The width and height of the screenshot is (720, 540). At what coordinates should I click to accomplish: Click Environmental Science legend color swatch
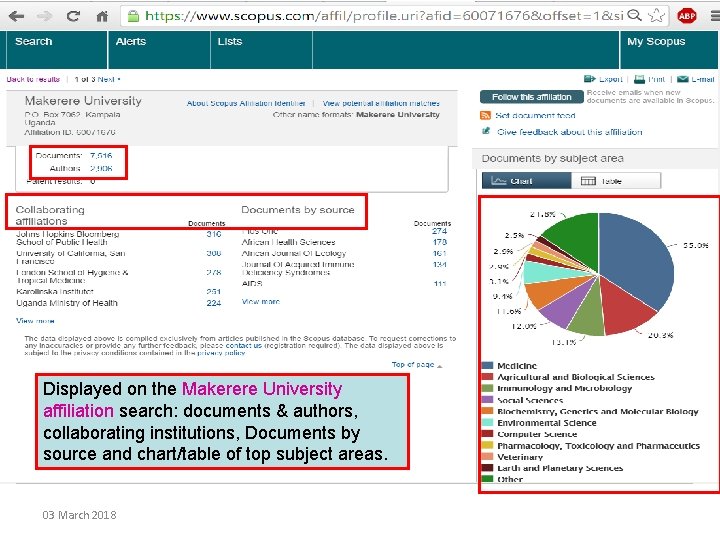[487, 422]
